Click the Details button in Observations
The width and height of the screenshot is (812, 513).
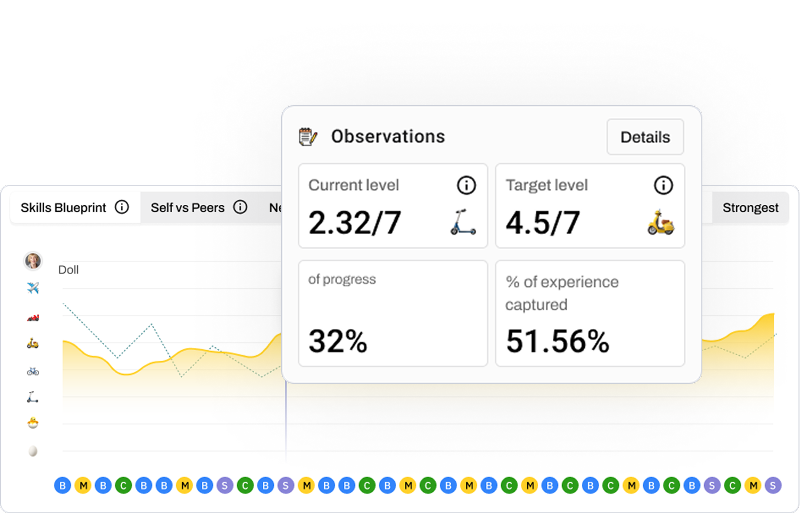645,137
